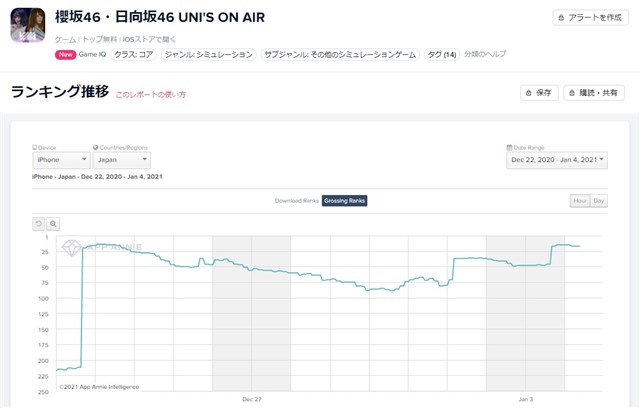Click the ©2021 App Annie Intelligence text

pos(99,387)
